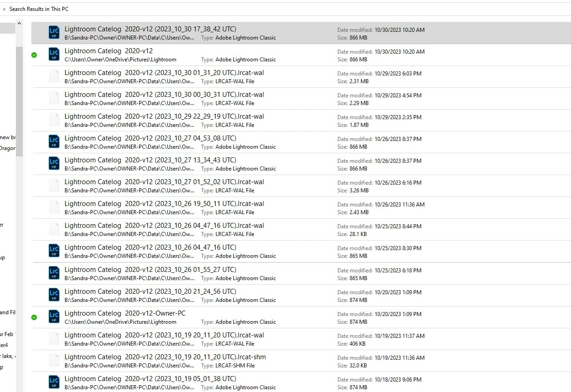This screenshot has width=571, height=392.
Task: Select the file name Lightroom Catelog 2020-v12 in OneDrive
Action: click(x=109, y=51)
